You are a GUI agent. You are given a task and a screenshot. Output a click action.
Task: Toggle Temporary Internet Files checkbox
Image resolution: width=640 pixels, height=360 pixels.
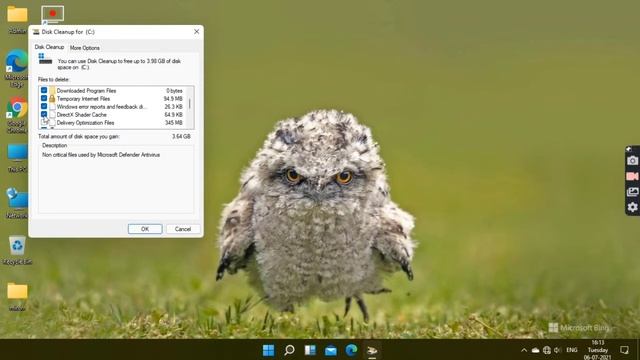coord(44,98)
